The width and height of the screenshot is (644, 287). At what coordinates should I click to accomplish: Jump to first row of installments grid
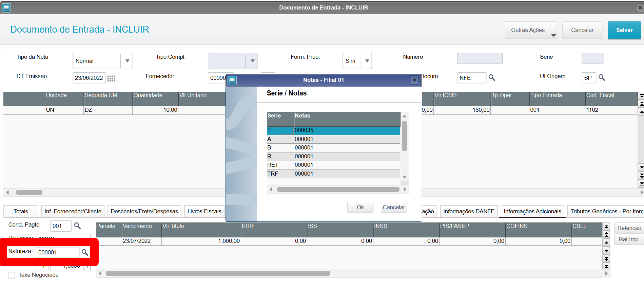(606, 227)
